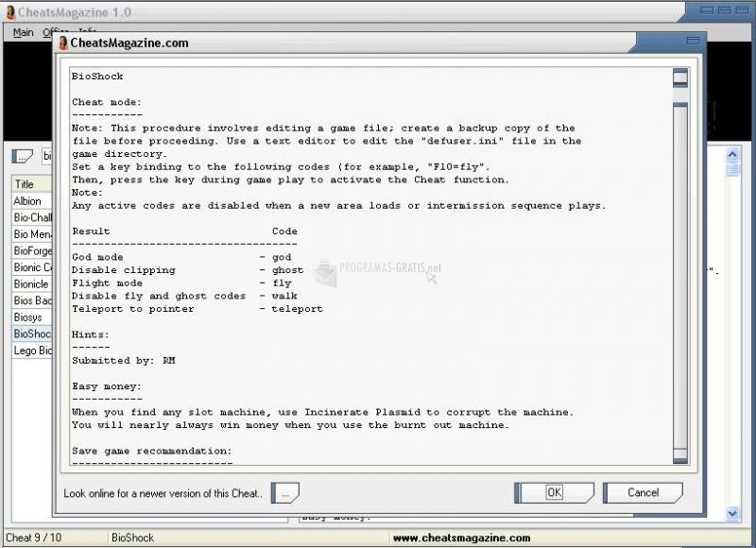Open the Main menu
Viewport: 756px width, 548px height.
23,32
